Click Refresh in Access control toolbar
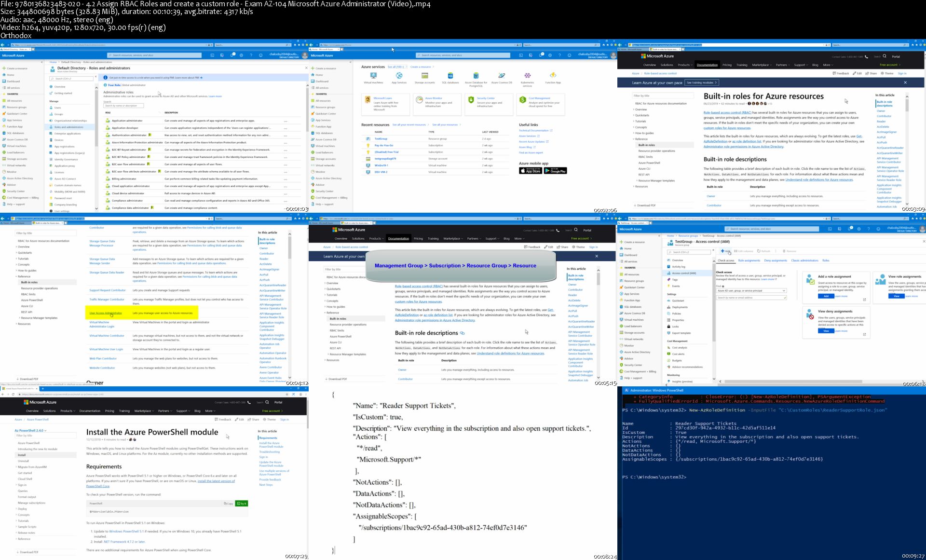Screen dimensions: 926x560 tap(763, 251)
